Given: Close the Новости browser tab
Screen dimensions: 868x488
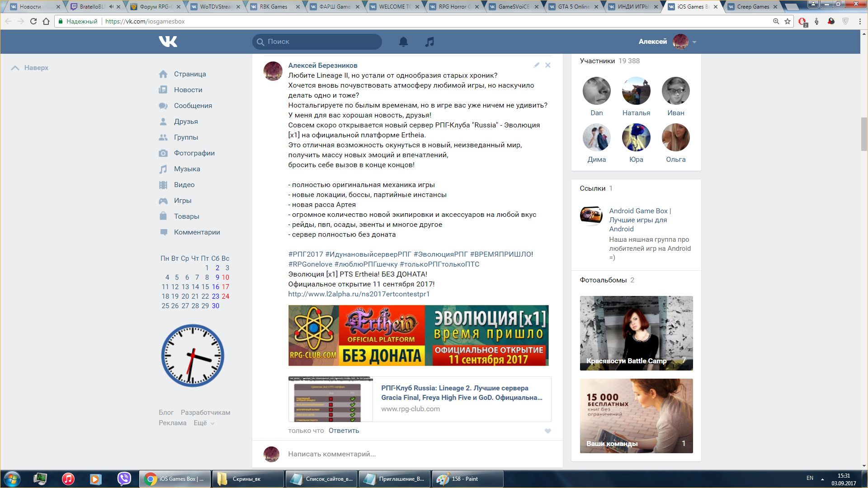Looking at the screenshot, I should point(58,7).
